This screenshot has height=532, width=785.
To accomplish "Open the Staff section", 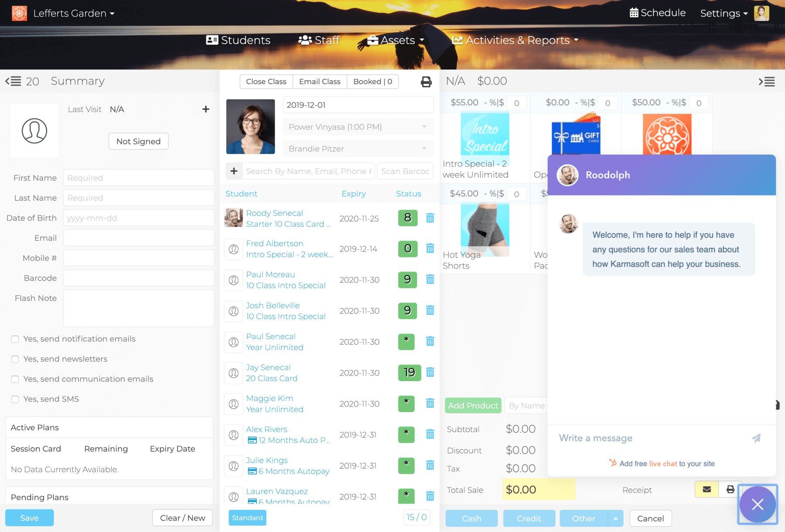I will pyautogui.click(x=319, y=40).
